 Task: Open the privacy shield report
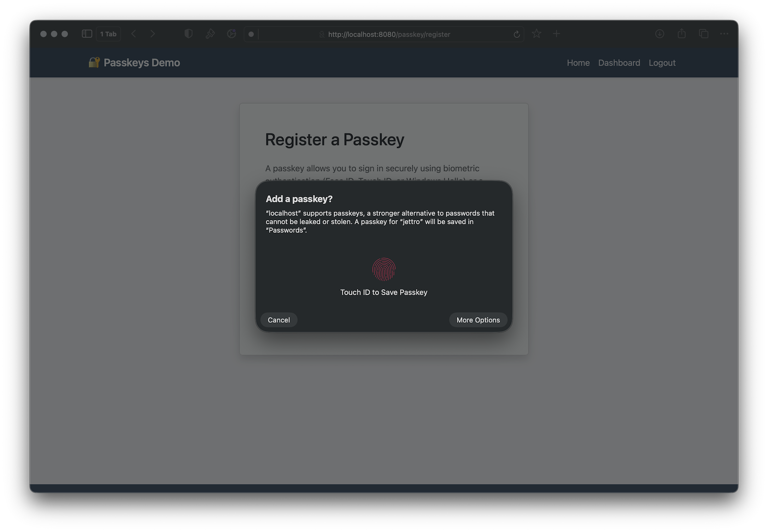tap(189, 34)
